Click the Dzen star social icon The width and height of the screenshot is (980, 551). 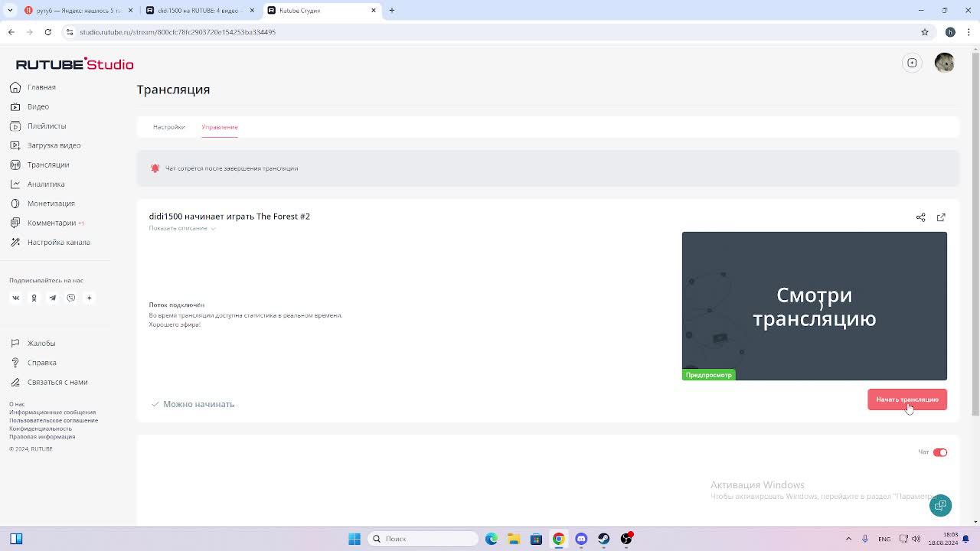point(89,298)
